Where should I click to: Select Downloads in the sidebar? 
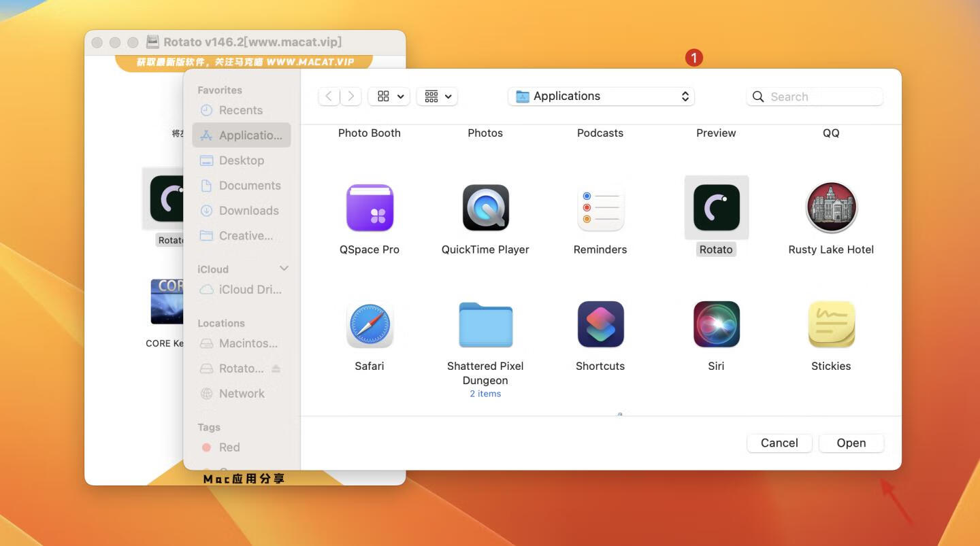[249, 211]
